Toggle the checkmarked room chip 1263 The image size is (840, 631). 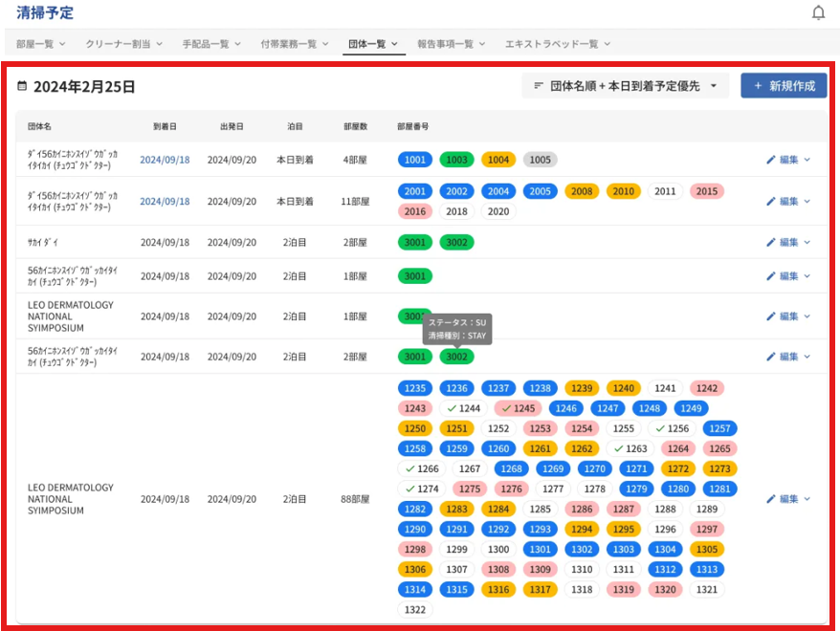[x=630, y=448]
